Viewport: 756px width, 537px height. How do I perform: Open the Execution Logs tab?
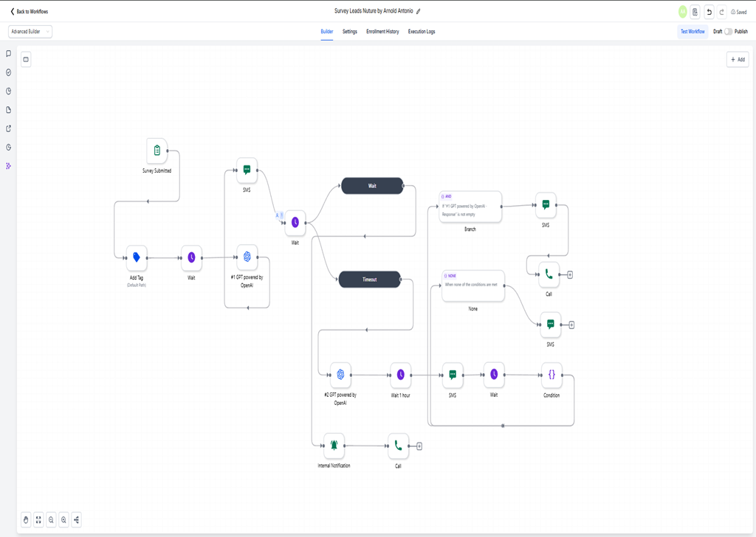point(422,31)
